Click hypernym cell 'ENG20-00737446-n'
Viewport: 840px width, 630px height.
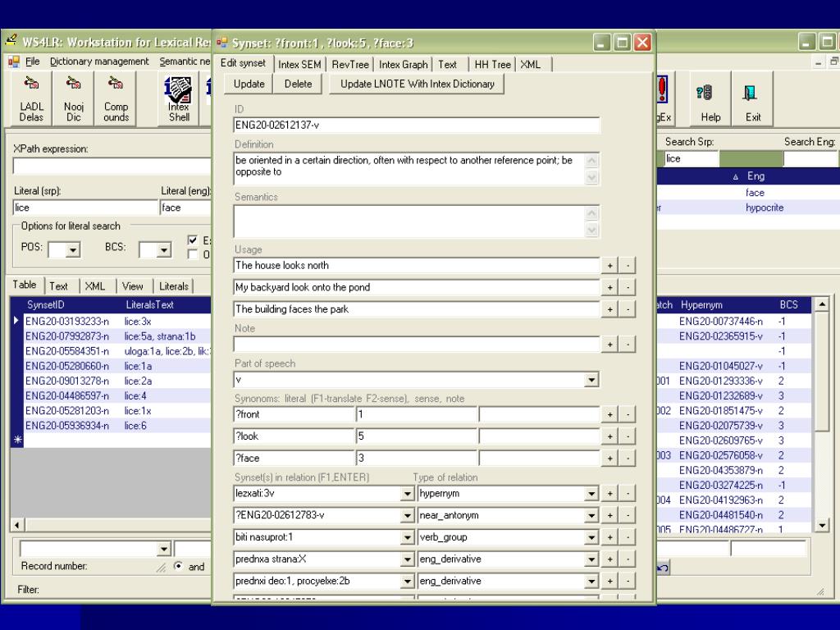click(721, 322)
